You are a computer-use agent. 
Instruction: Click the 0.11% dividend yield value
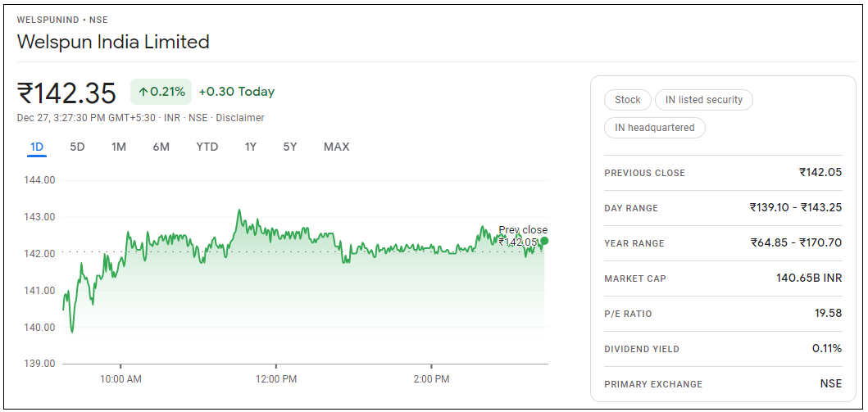tap(827, 349)
